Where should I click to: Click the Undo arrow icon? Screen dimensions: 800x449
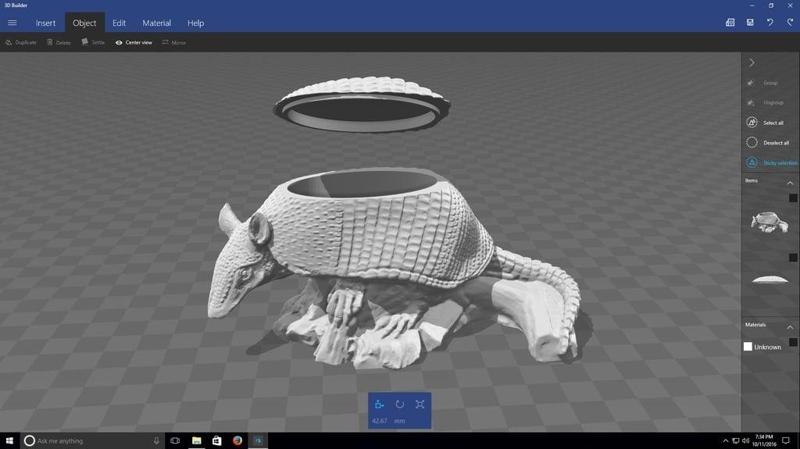pyautogui.click(x=770, y=22)
